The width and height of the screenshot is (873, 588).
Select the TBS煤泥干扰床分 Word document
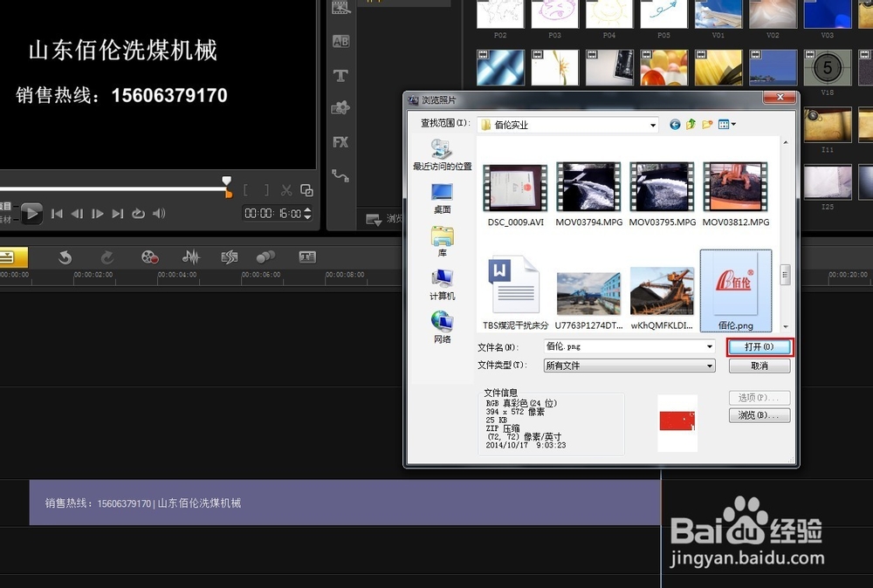click(516, 292)
